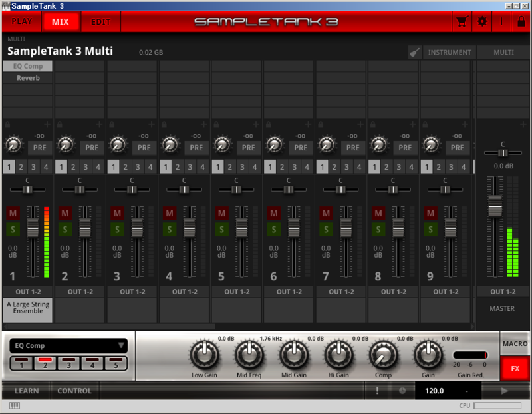Click the red FX button

click(x=515, y=369)
